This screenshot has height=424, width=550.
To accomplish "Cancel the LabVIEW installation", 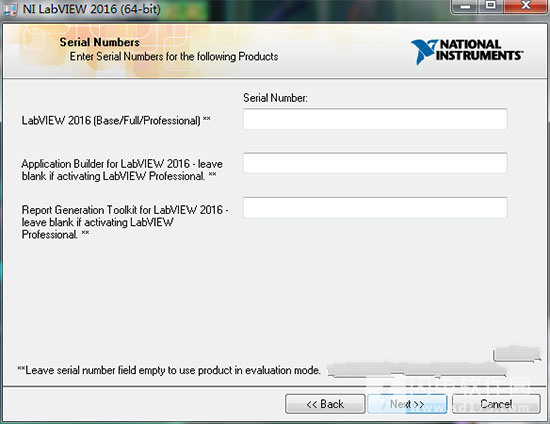I will [496, 404].
